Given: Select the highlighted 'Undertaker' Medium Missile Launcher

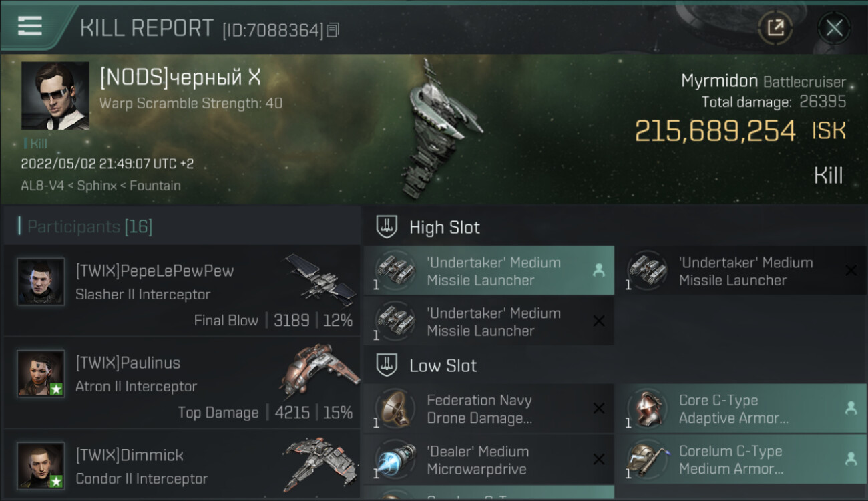Looking at the screenshot, I should coord(489,271).
